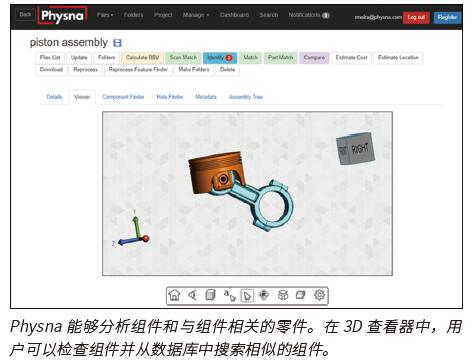This screenshot has height=363, width=473.
Task: Click the Estimate Cost button
Action: click(351, 57)
